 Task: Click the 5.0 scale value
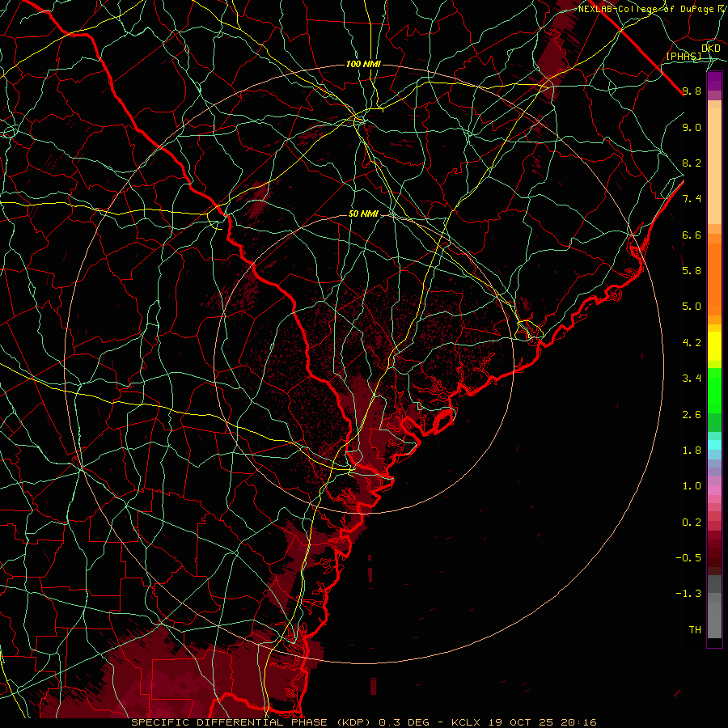692,307
